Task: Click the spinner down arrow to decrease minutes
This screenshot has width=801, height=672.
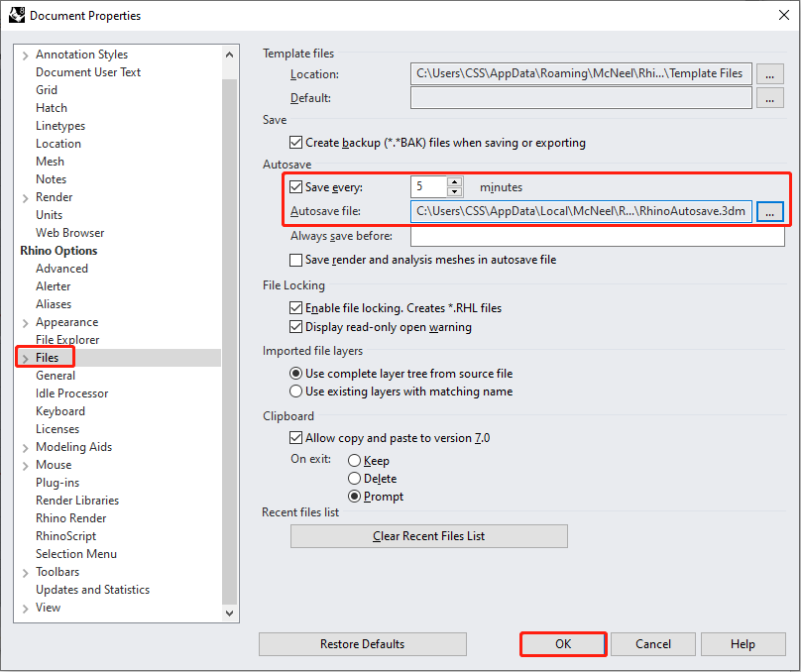Action: click(455, 190)
